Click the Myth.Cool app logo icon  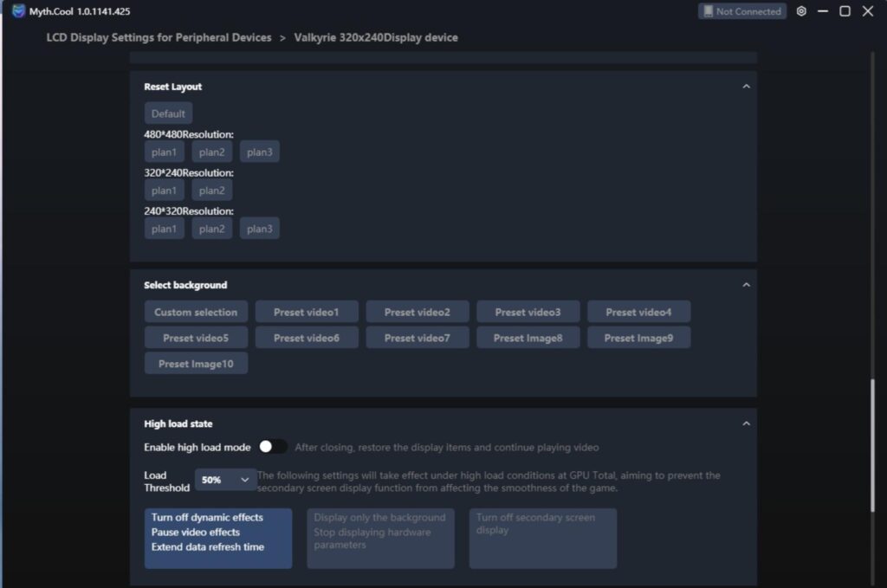coord(18,11)
